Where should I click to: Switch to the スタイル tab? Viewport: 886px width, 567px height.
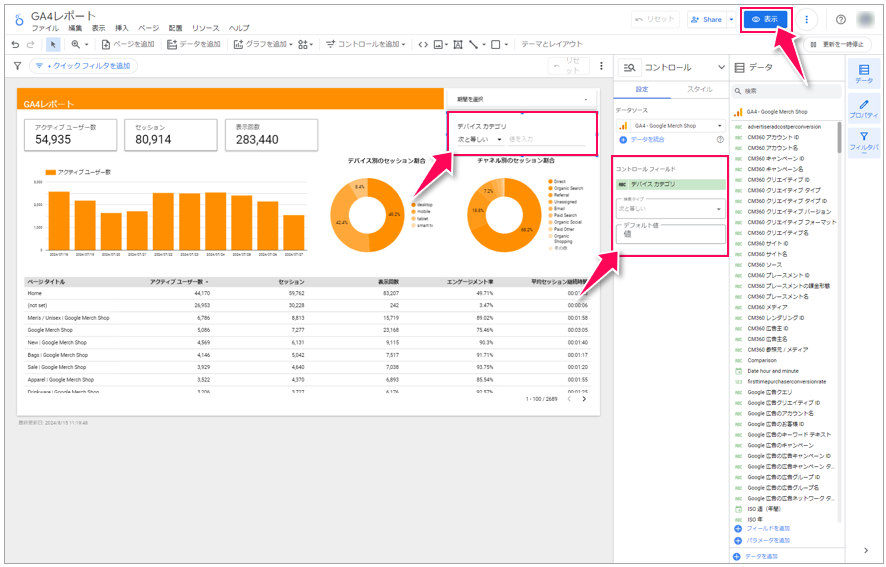click(x=700, y=90)
